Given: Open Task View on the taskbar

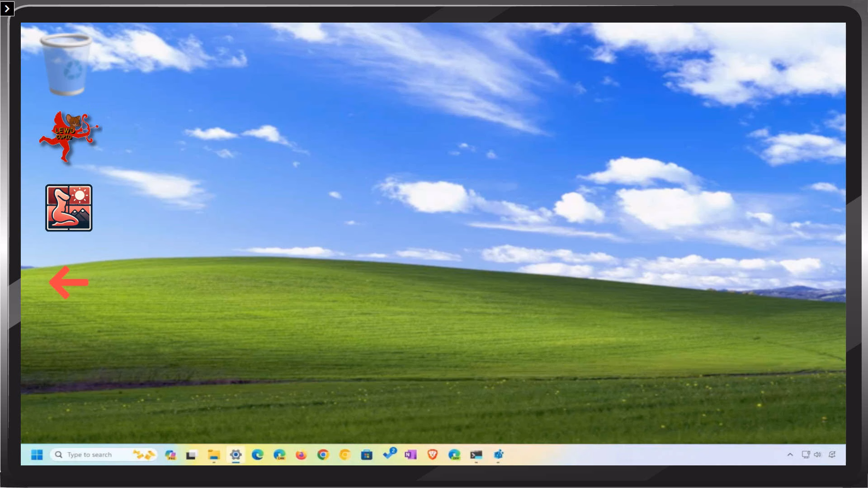Looking at the screenshot, I should [191, 455].
